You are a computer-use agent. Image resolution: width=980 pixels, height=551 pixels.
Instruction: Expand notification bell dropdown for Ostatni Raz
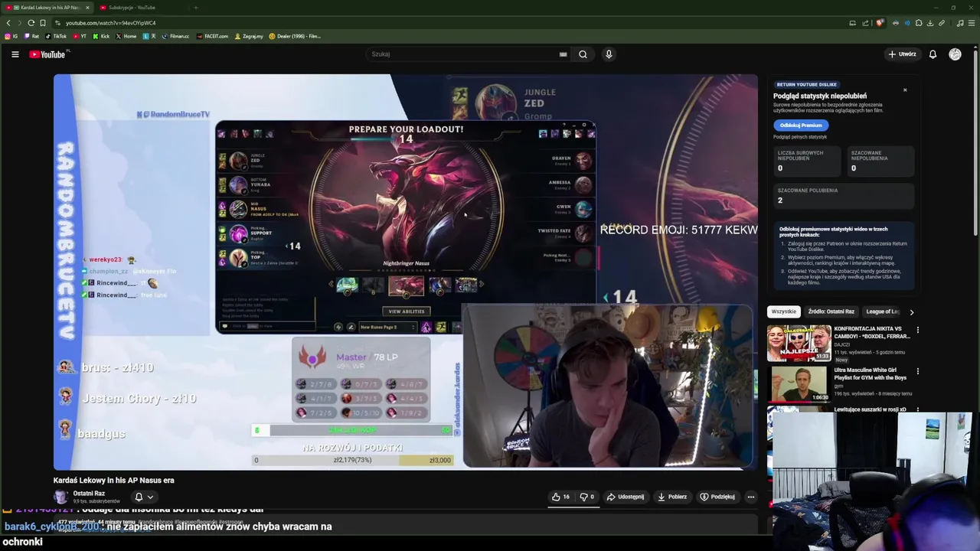[x=144, y=497]
